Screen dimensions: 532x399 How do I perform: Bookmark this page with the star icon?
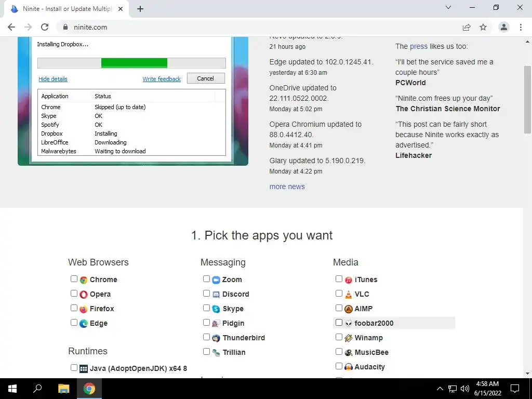pos(483,27)
